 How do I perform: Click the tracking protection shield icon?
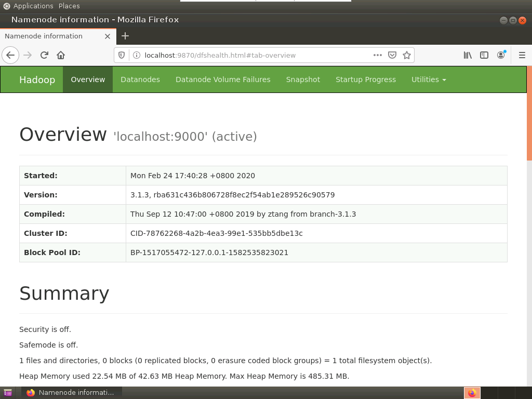122,55
